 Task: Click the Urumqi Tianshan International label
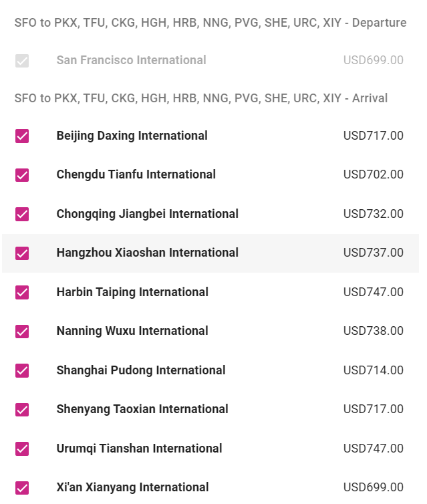pyautogui.click(x=139, y=449)
